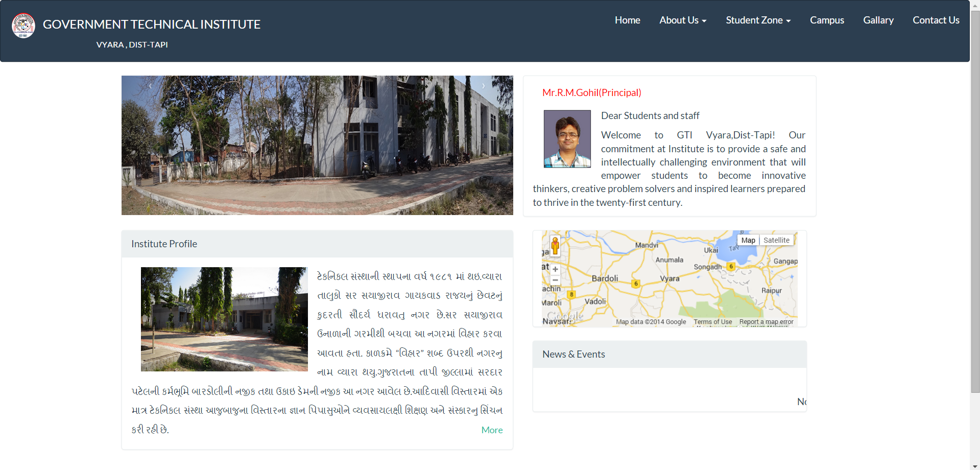Expand the About Us dropdown menu
The image size is (980, 470).
click(682, 20)
